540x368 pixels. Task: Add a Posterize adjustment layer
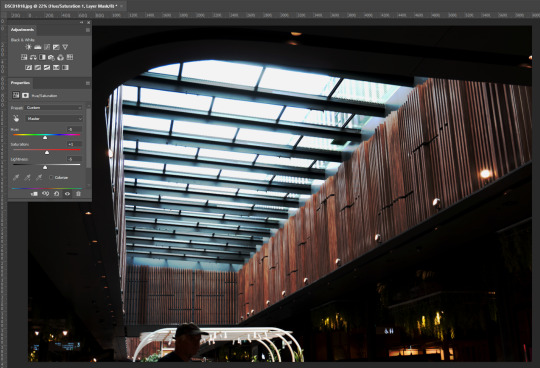[38, 67]
